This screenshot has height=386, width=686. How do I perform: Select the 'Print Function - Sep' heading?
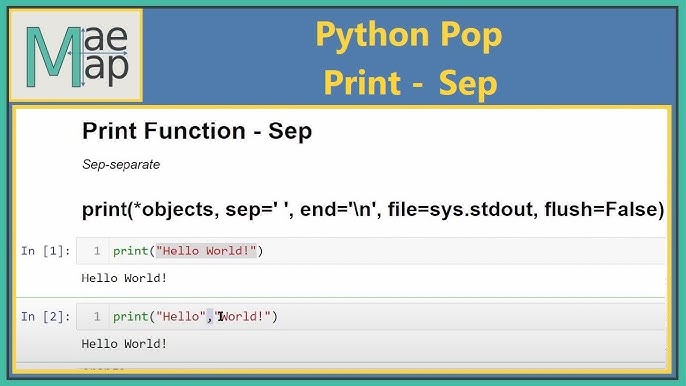click(x=197, y=131)
